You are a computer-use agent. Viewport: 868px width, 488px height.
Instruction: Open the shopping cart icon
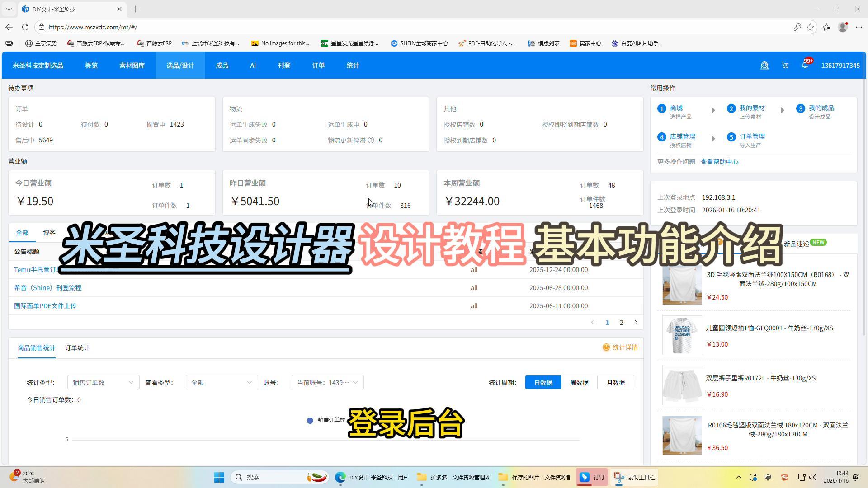(785, 66)
